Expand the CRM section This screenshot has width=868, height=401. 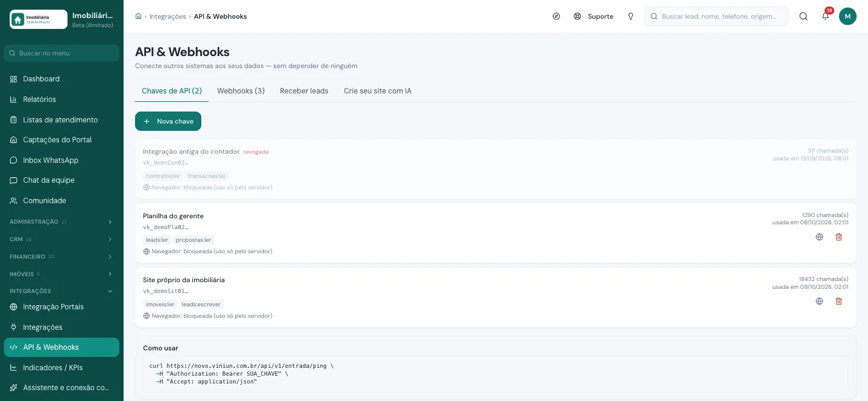pyautogui.click(x=61, y=239)
